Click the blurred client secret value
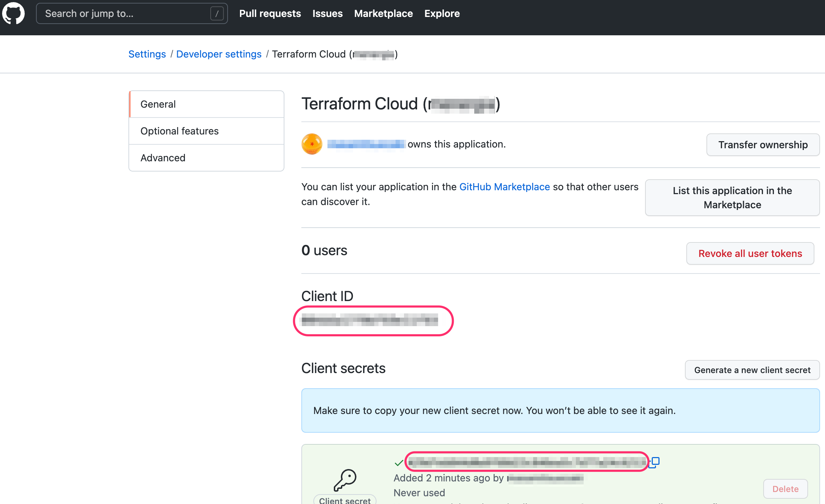Viewport: 825px width, 504px height. [x=527, y=462]
